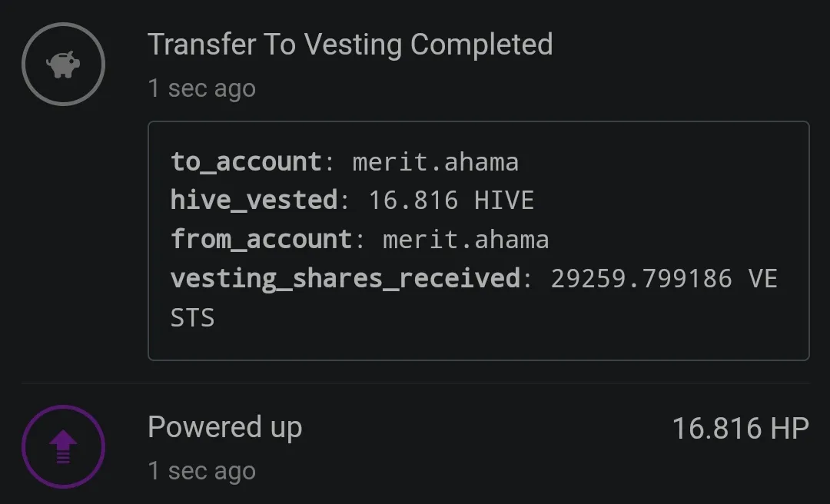Click the wrapped STS text in details

point(193,317)
